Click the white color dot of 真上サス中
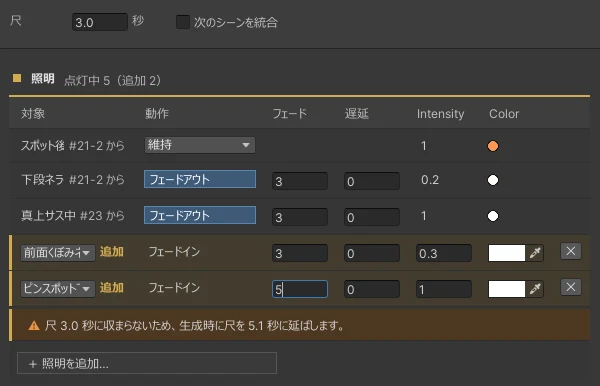This screenshot has width=600, height=386. point(493,216)
